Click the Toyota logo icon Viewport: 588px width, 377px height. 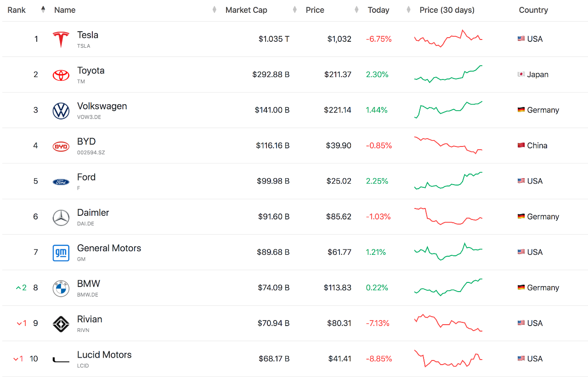click(61, 75)
